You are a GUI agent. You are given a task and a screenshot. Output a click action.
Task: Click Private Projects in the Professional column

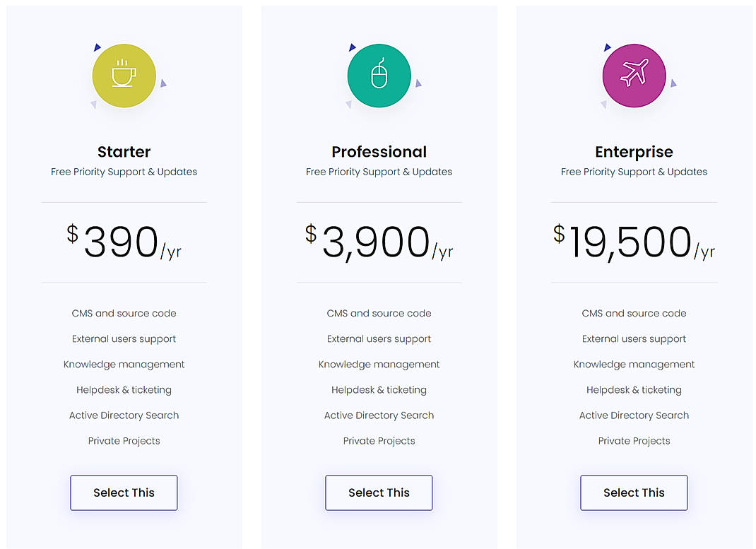379,440
